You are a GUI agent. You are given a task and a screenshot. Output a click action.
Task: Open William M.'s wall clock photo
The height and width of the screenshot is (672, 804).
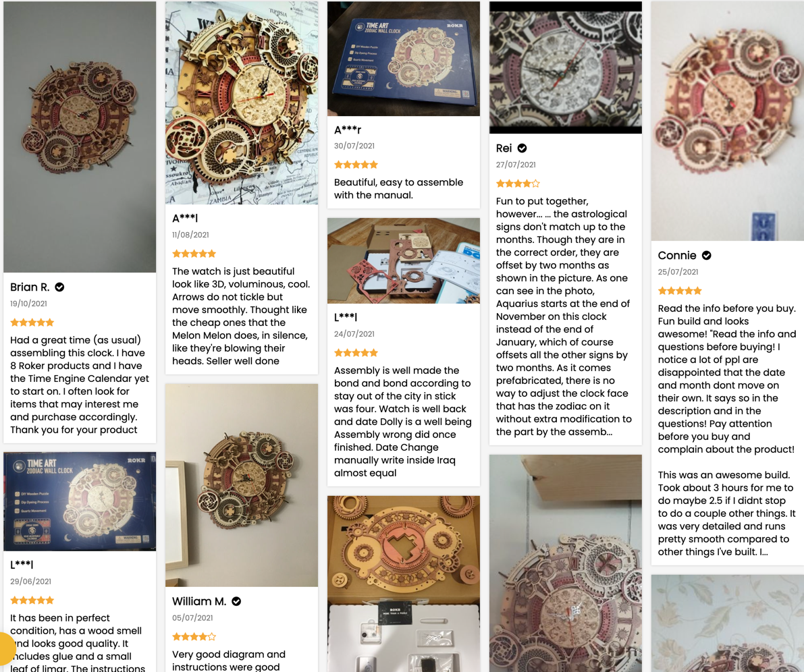click(242, 485)
